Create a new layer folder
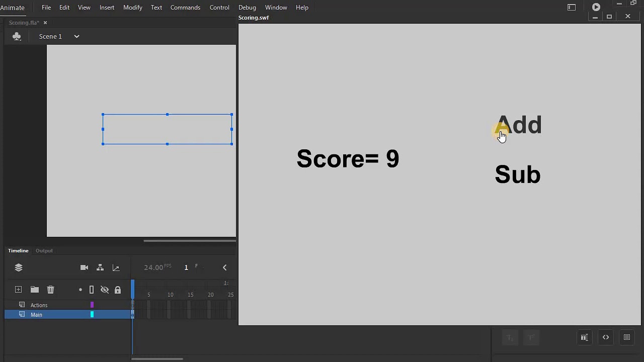 [x=35, y=289]
